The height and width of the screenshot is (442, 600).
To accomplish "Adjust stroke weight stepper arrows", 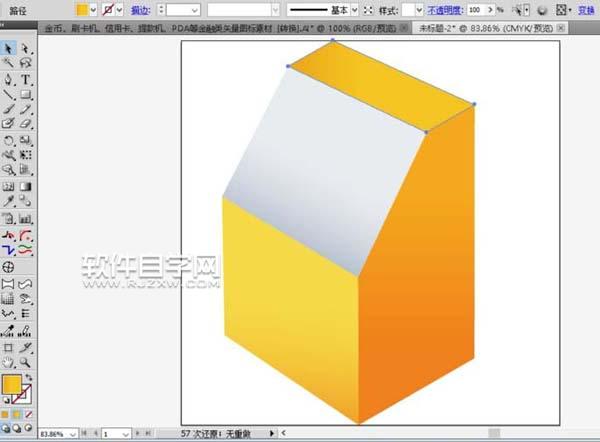I will coord(161,10).
